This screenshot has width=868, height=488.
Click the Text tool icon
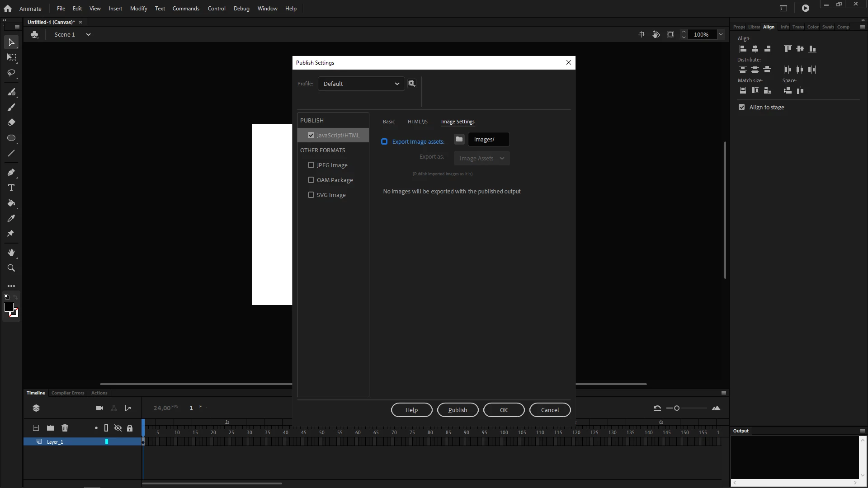pyautogui.click(x=11, y=188)
